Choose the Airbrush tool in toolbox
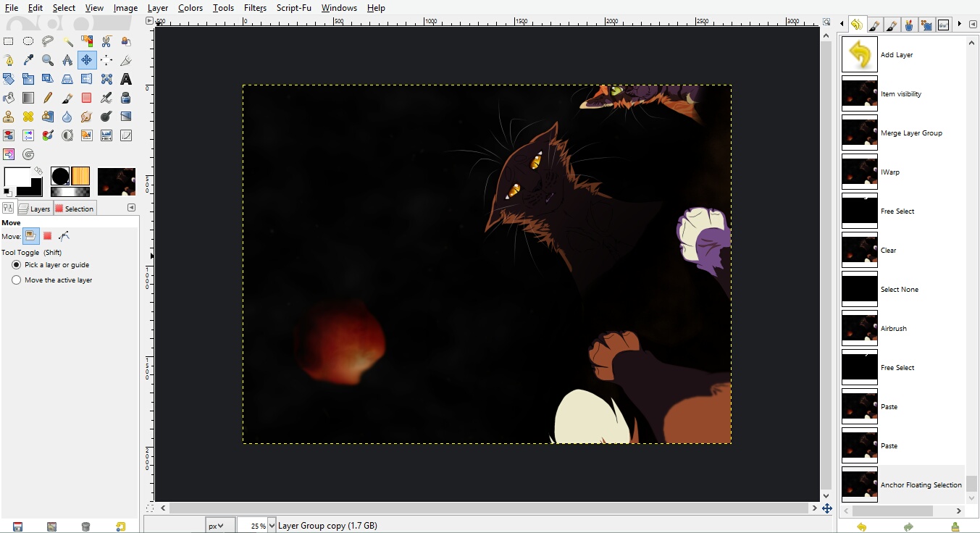980x533 pixels. pyautogui.click(x=106, y=98)
